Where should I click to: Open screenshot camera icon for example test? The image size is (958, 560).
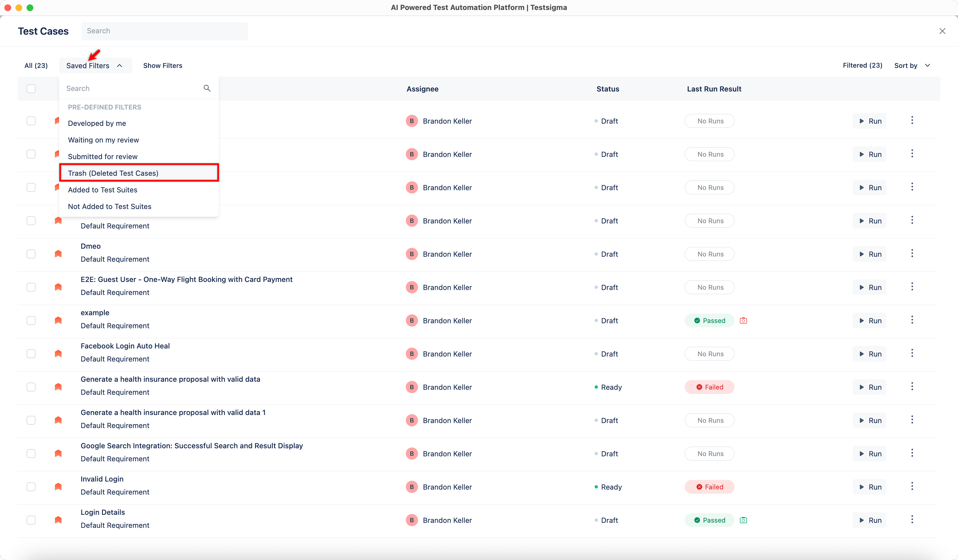(743, 320)
